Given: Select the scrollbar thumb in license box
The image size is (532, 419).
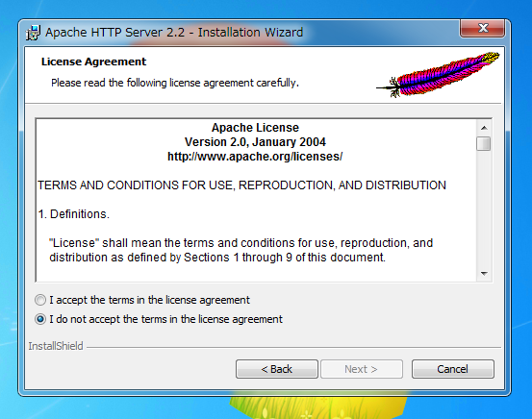Looking at the screenshot, I should click(484, 143).
